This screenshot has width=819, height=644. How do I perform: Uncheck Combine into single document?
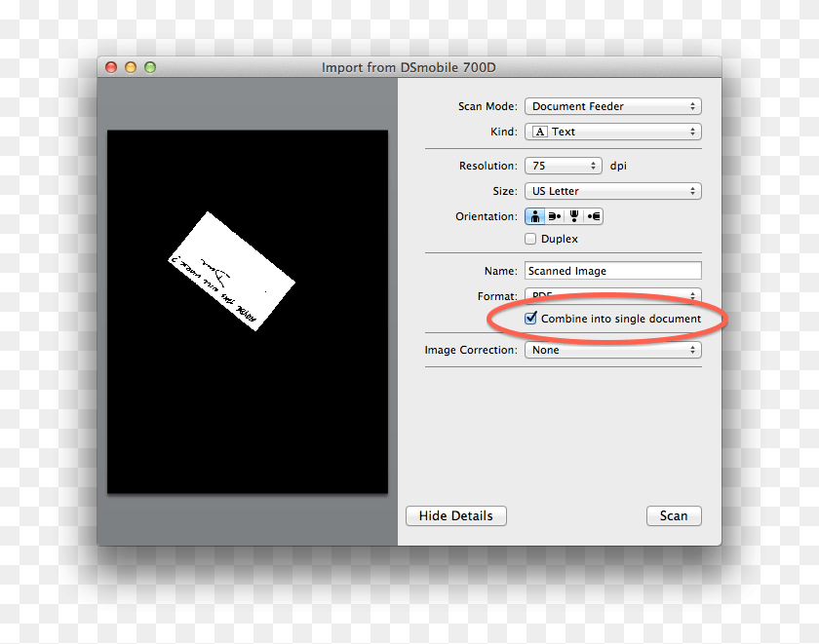click(531, 319)
